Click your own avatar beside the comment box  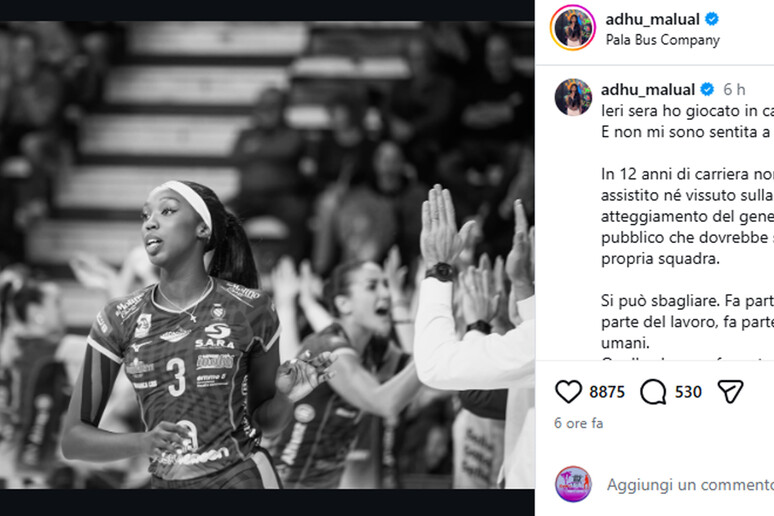tap(573, 484)
